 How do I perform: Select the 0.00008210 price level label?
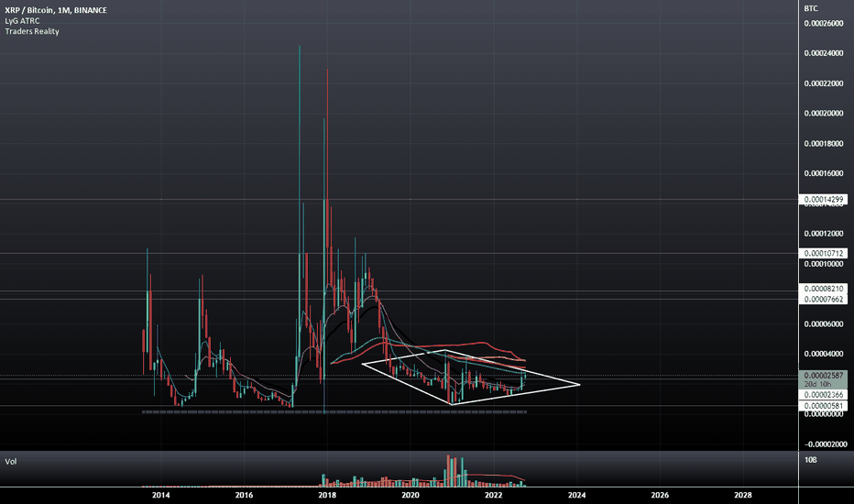coord(823,289)
